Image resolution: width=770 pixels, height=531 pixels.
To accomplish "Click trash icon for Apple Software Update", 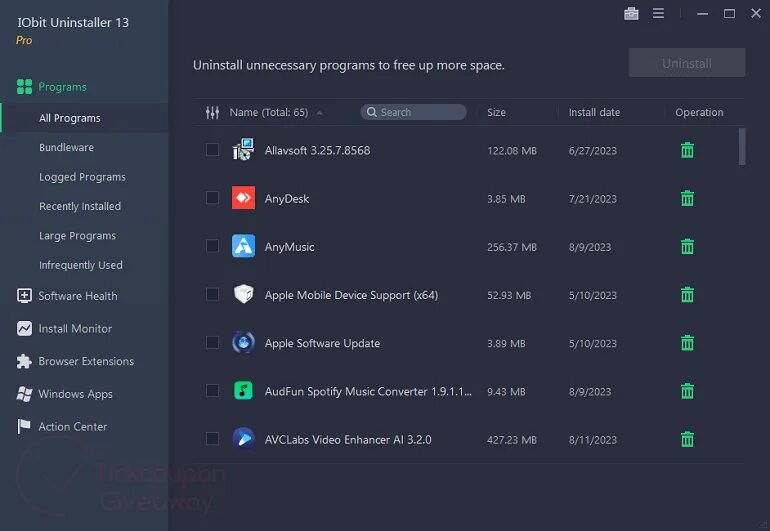I will (687, 342).
